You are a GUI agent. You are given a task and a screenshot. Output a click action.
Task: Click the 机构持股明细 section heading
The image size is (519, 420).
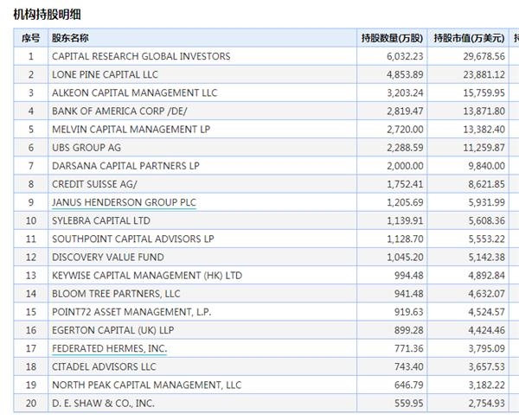pos(47,15)
